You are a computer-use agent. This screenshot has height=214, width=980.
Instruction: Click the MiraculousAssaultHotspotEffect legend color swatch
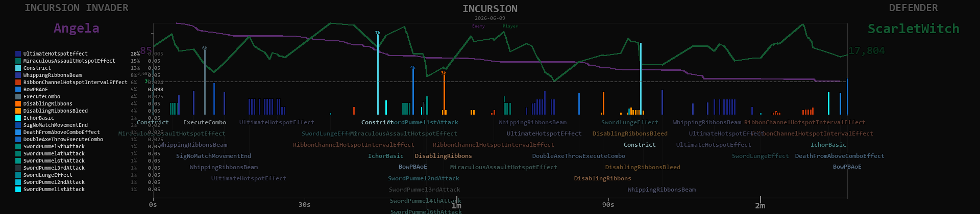click(x=18, y=61)
